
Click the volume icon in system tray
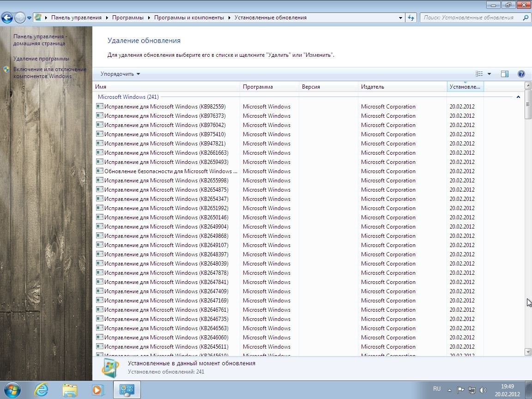coord(483,390)
